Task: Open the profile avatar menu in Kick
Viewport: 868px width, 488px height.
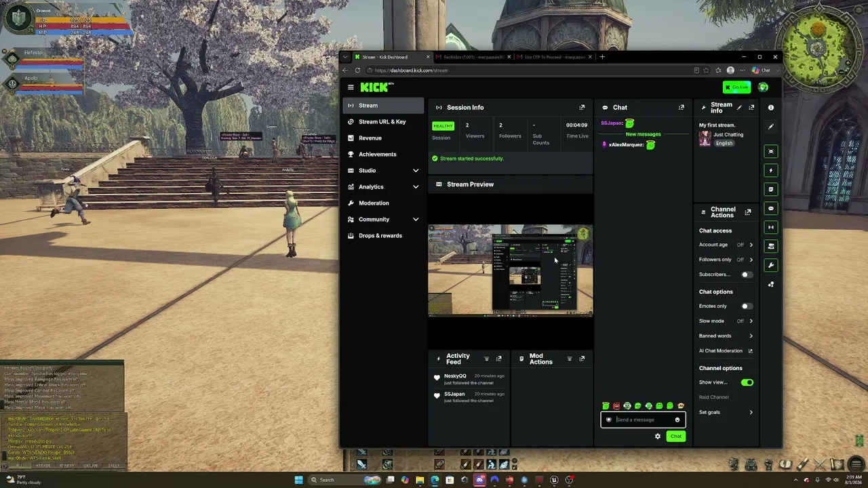Action: tap(764, 87)
